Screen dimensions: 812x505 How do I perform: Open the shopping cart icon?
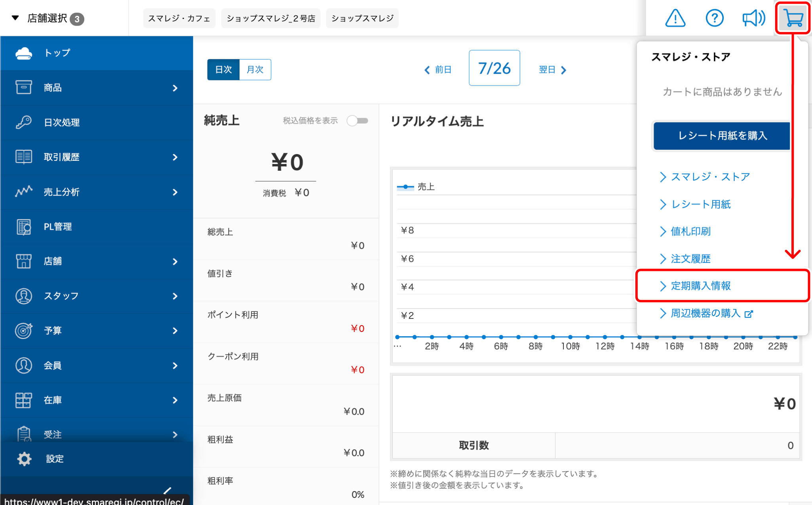pos(793,18)
